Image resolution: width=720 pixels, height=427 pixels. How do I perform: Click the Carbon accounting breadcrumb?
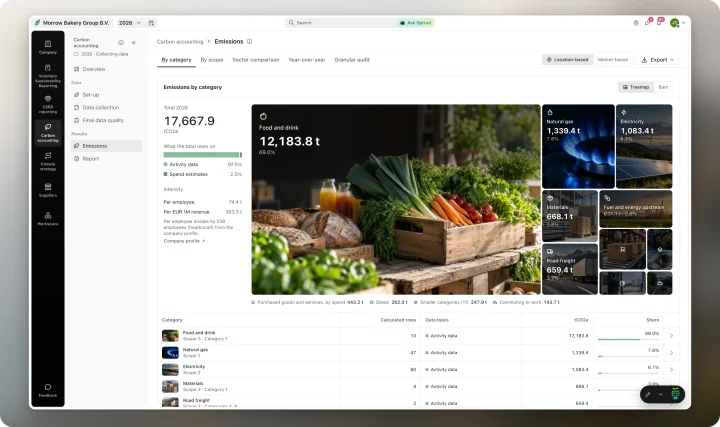(180, 42)
